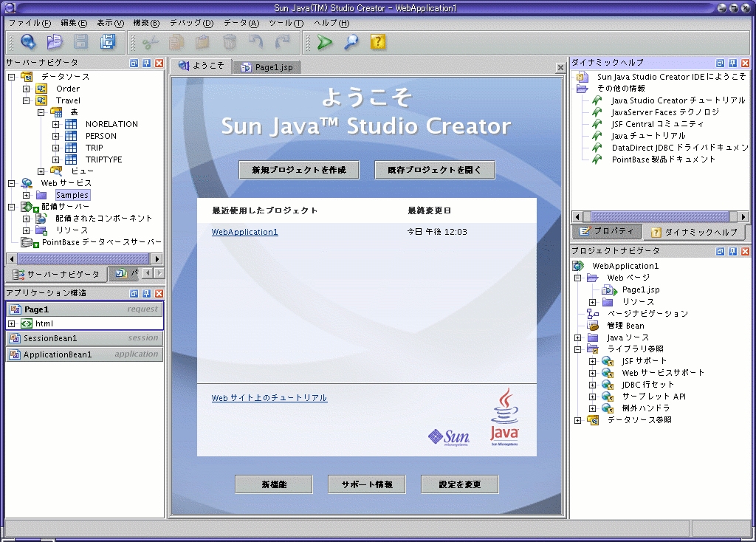Click the magnifier find toolbar icon
The width and height of the screenshot is (756, 542).
(x=351, y=42)
